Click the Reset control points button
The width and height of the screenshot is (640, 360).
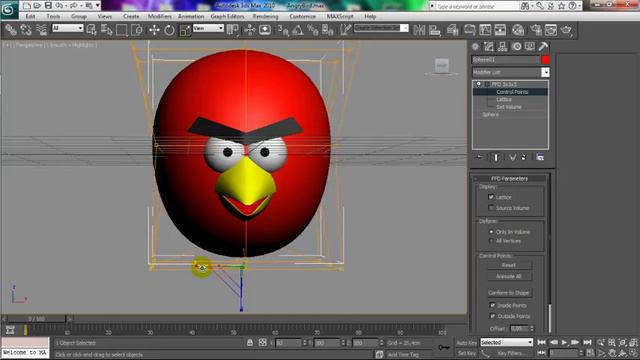click(x=509, y=265)
